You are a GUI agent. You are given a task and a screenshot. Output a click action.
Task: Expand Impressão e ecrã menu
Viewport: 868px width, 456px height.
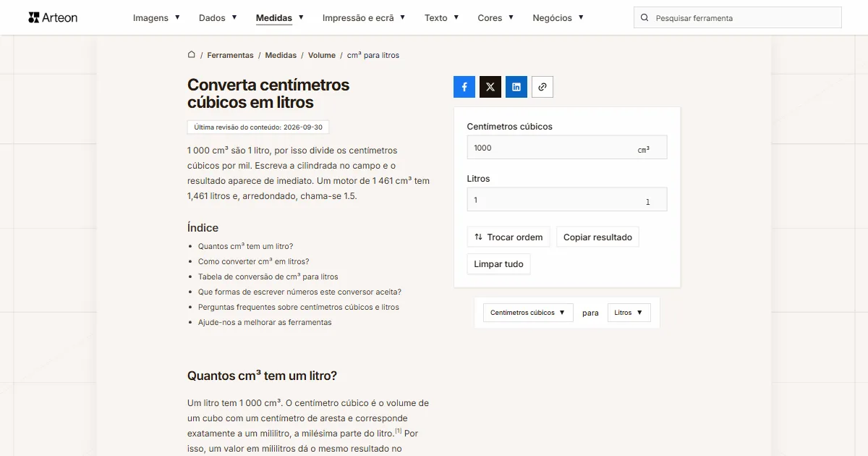[x=364, y=18]
